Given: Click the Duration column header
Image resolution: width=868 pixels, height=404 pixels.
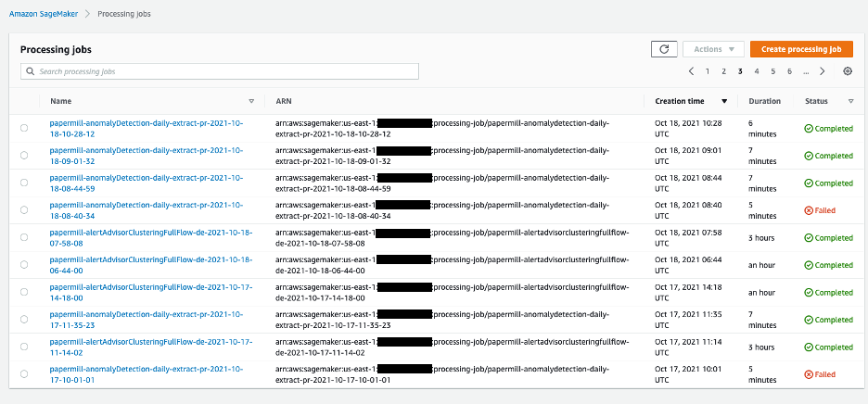Looking at the screenshot, I should pos(764,101).
